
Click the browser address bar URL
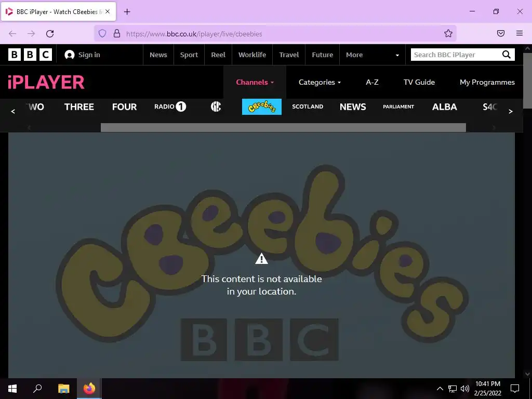coord(194,34)
